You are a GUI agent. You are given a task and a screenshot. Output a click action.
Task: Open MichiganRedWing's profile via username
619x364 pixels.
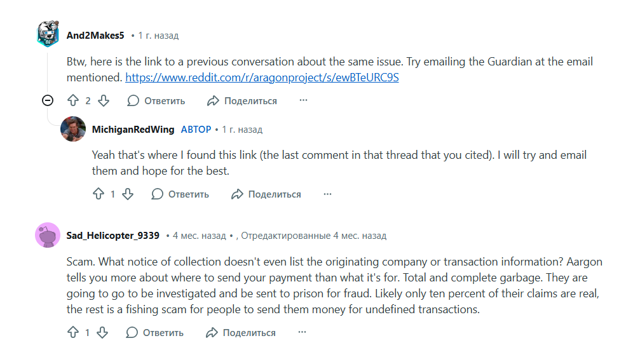(133, 129)
